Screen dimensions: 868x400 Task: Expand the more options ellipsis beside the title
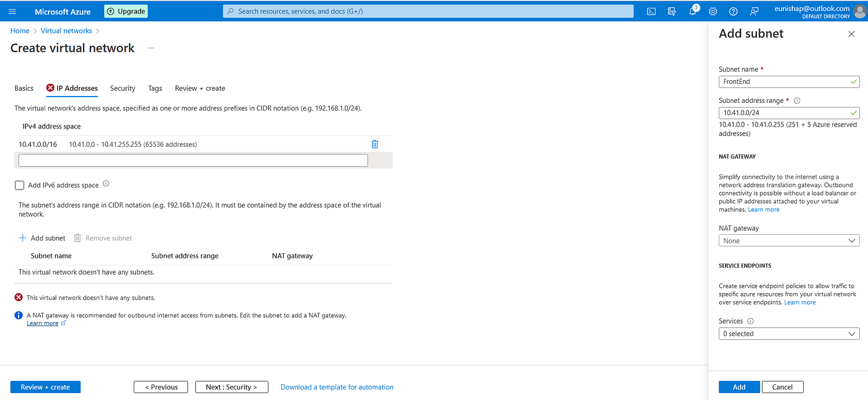click(x=150, y=49)
